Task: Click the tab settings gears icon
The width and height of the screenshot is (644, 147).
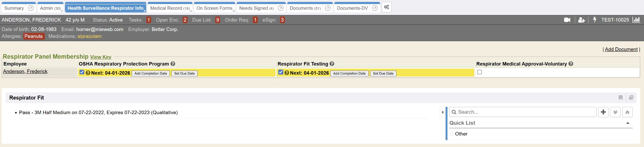Action: [x=386, y=7]
